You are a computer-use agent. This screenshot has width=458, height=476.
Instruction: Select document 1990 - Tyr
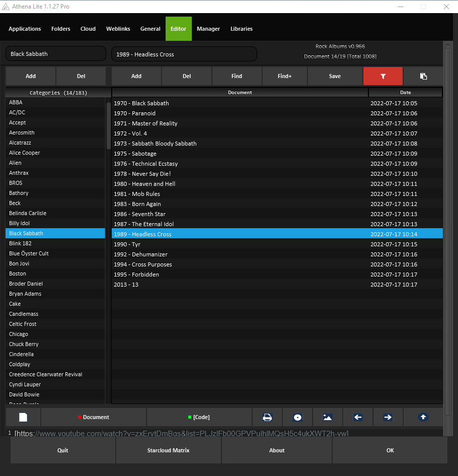tap(277, 244)
